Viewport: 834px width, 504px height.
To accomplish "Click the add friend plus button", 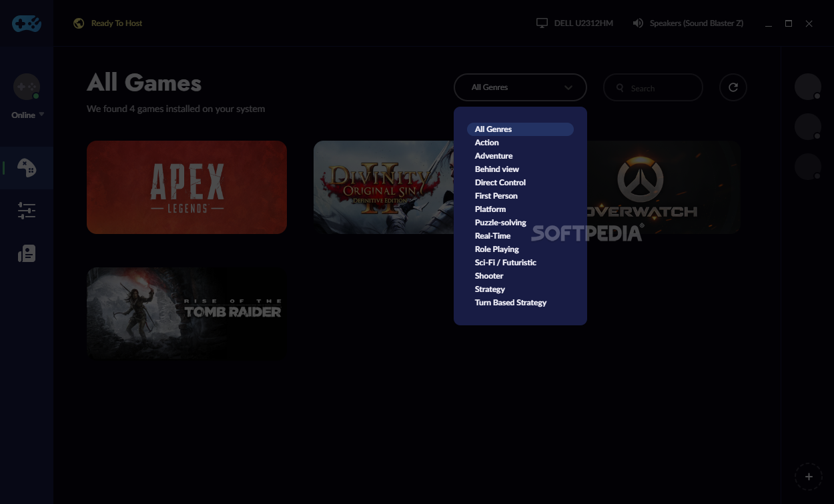I will click(809, 477).
